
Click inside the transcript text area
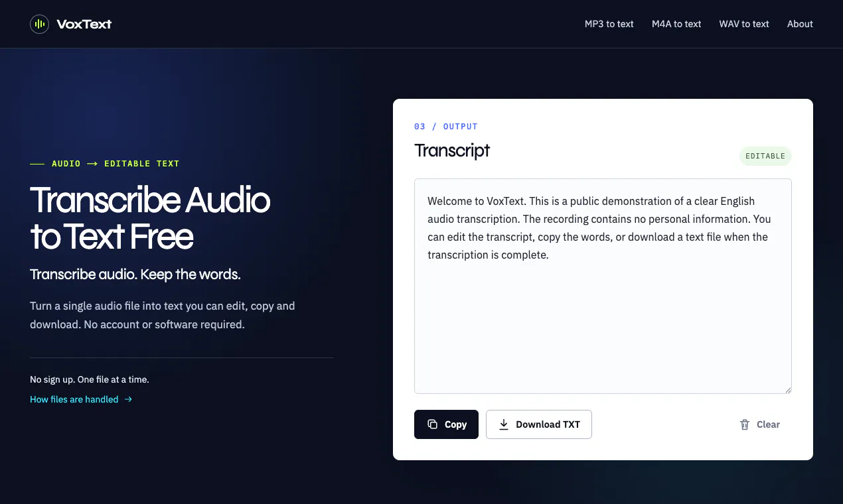pos(603,286)
